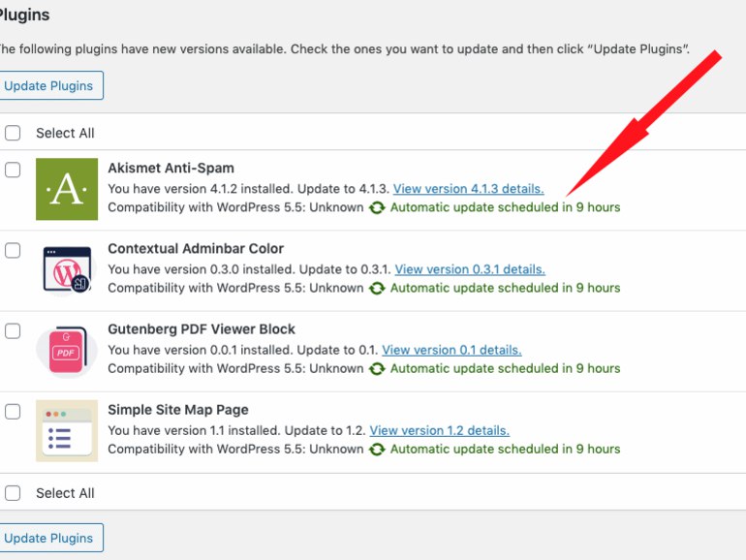The width and height of the screenshot is (746, 560).
Task: Click 'You have version 0.3.0 installed' text
Action: [202, 269]
